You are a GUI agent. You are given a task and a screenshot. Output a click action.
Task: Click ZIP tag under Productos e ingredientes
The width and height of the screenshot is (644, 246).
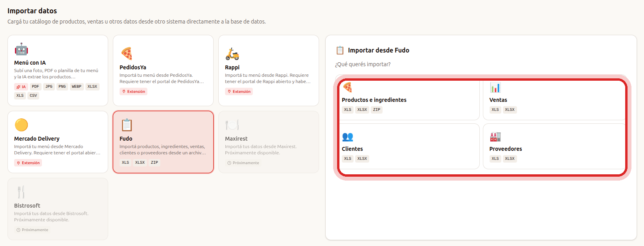377,110
